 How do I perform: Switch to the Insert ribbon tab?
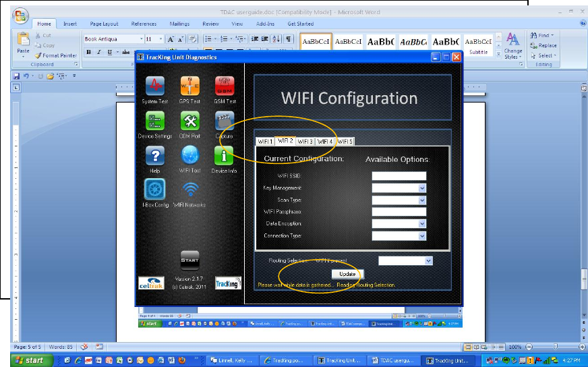pyautogui.click(x=70, y=24)
